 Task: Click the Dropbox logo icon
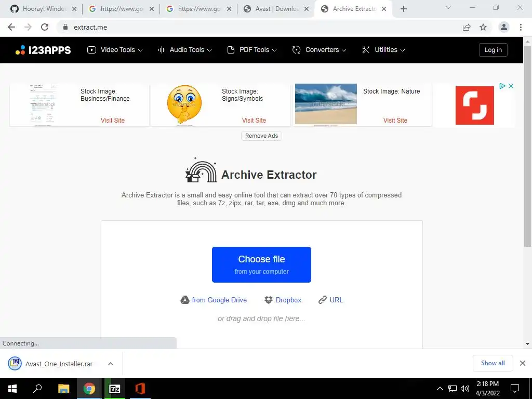click(x=269, y=300)
